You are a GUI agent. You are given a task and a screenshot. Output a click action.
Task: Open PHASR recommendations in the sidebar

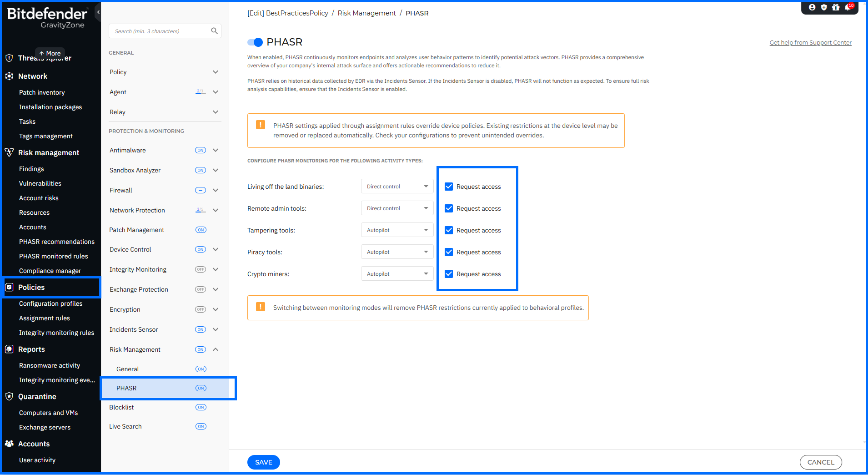tap(57, 242)
